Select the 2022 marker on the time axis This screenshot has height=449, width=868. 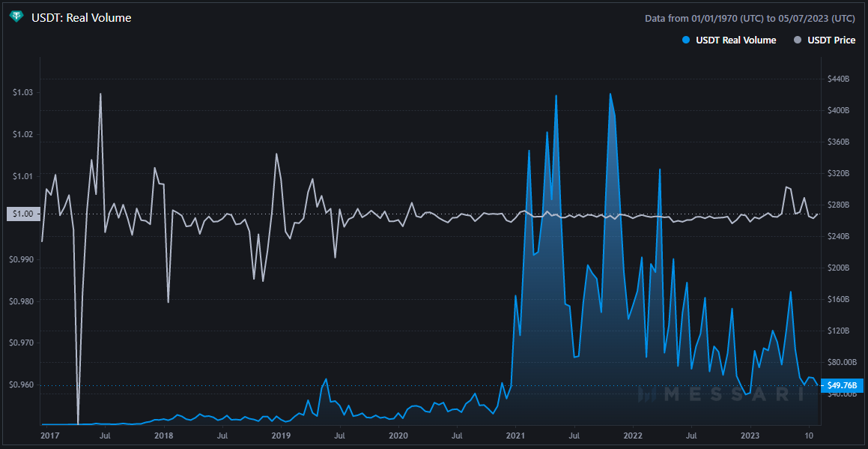(633, 436)
